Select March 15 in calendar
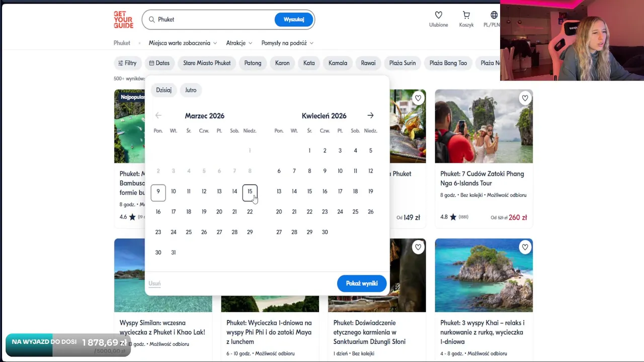Image resolution: width=644 pixels, height=362 pixels. click(250, 192)
